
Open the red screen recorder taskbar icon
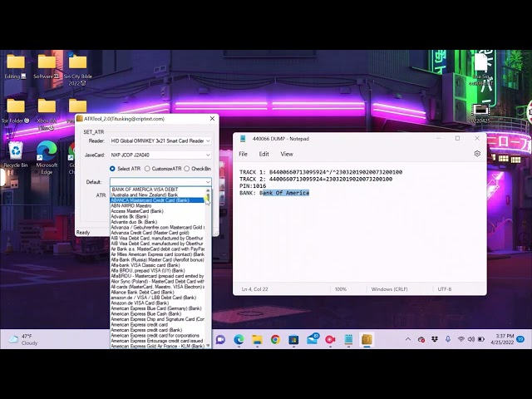331,339
